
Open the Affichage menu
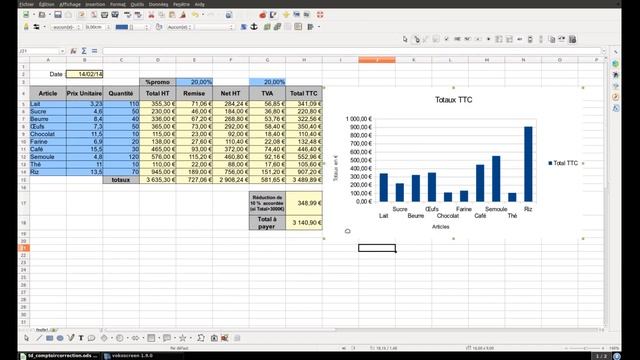click(70, 4)
